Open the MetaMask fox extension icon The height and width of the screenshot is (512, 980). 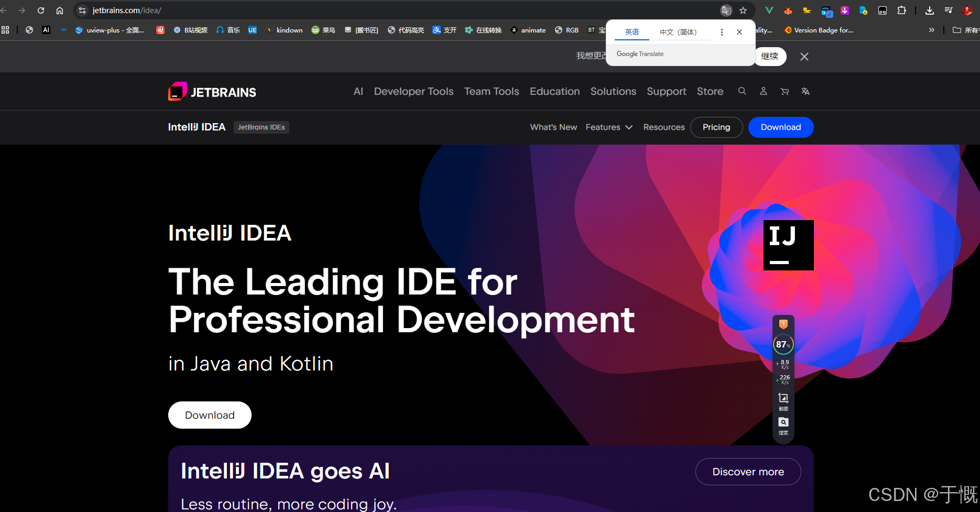[x=788, y=10]
